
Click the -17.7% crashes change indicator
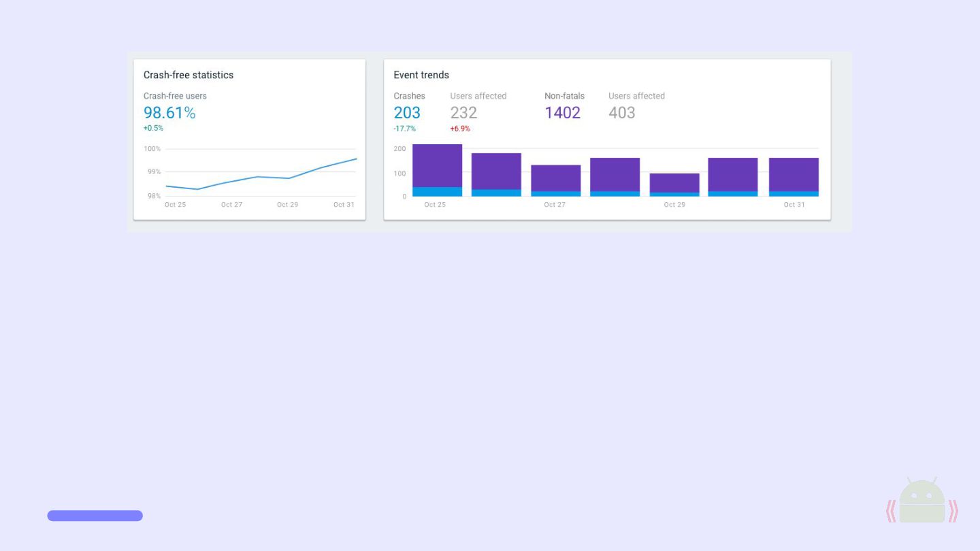(x=404, y=129)
